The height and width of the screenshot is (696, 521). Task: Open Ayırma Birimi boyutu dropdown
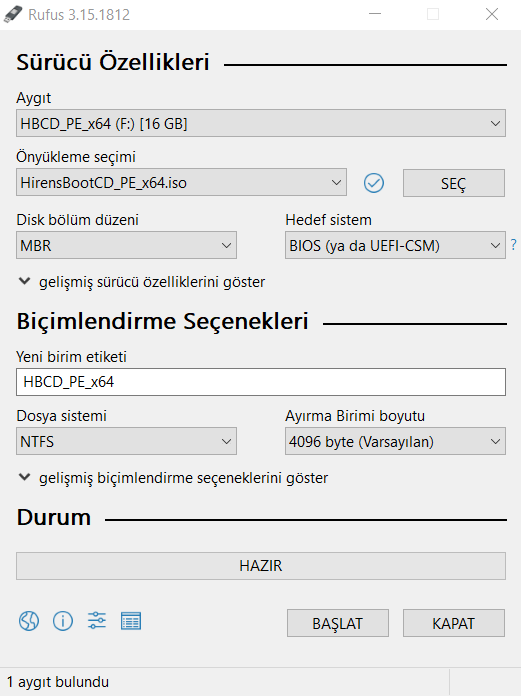[x=395, y=441]
